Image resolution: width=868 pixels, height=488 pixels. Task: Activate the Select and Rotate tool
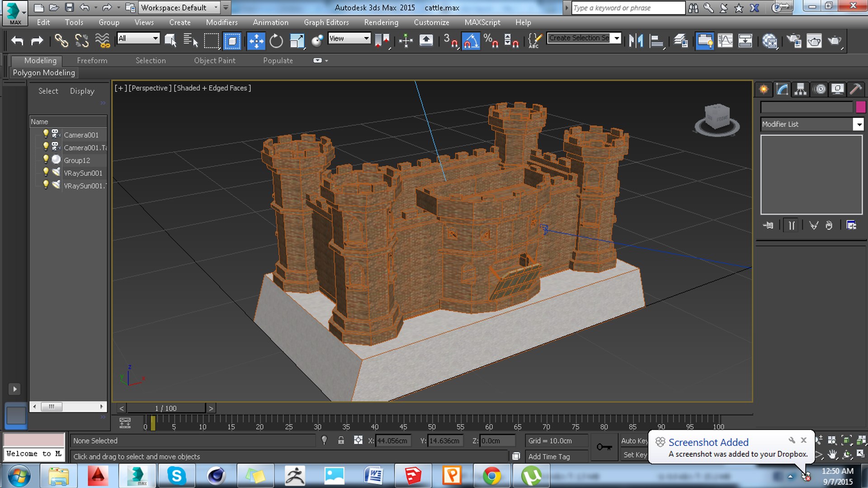click(276, 41)
